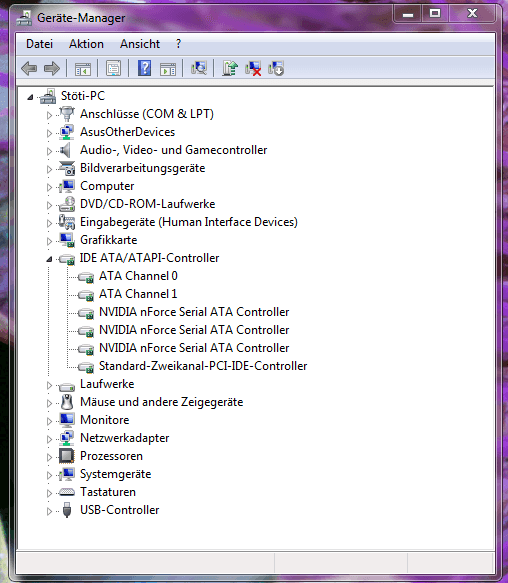Viewport: 508px width, 583px height.
Task: Toggle the console tree pane toolbar icon
Action: (83, 69)
